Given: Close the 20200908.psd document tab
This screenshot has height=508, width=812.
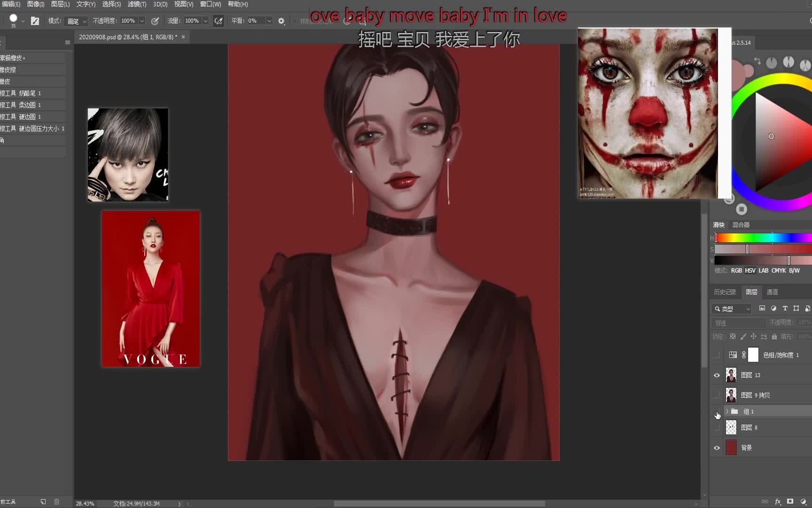Looking at the screenshot, I should (183, 37).
